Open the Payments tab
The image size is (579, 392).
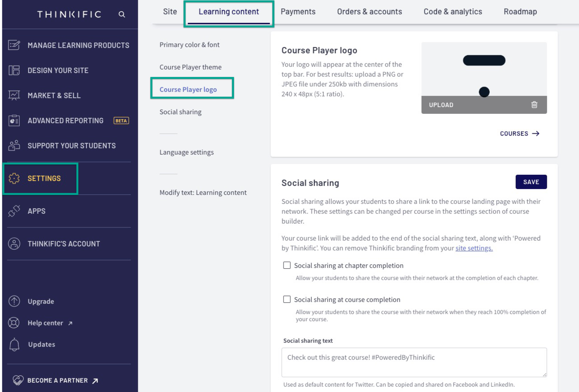298,12
